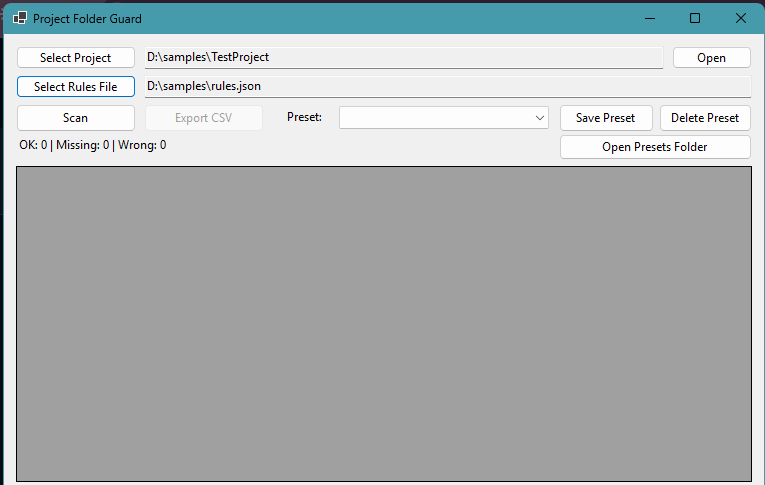Click inside the empty Preset combo box
The height and width of the screenshot is (485, 765).
coord(434,118)
